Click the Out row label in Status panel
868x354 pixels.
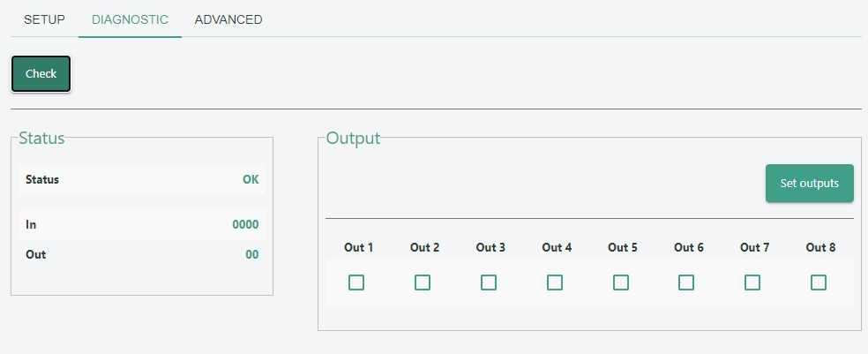click(35, 254)
